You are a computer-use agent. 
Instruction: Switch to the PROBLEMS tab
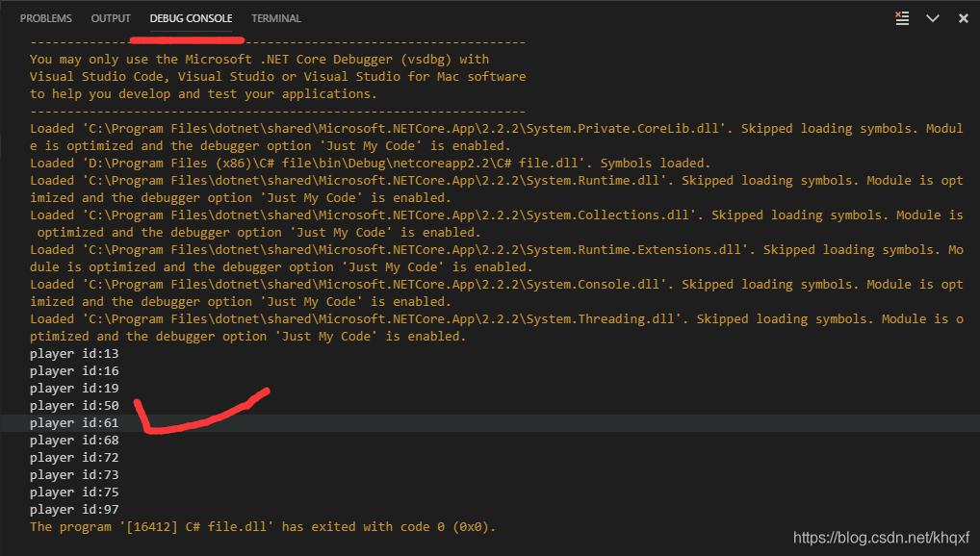(x=46, y=18)
